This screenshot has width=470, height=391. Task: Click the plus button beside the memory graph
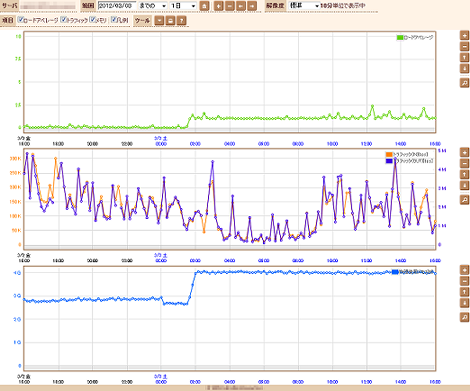(464, 270)
